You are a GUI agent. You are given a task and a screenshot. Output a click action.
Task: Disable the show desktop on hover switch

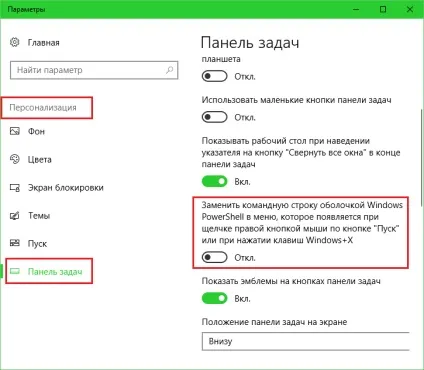[x=214, y=182]
